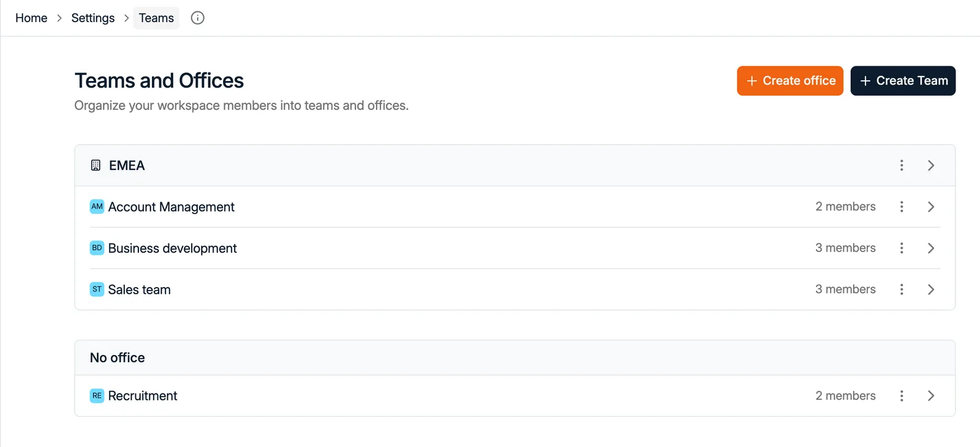Screen dimensions: 980x447
Task: Expand Account Management team with chevron
Action: pos(931,207)
